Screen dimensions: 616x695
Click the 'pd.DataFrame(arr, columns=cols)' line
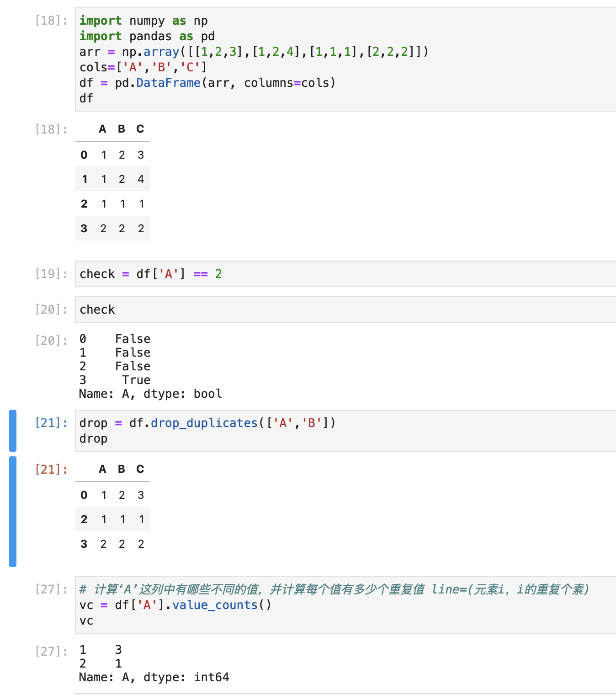click(207, 83)
